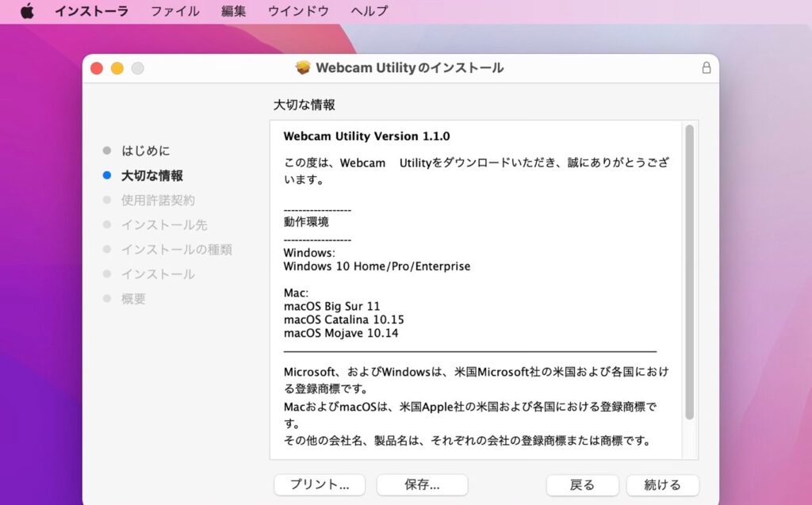Image resolution: width=812 pixels, height=505 pixels.
Task: Click the 戻る button
Action: tap(582, 484)
